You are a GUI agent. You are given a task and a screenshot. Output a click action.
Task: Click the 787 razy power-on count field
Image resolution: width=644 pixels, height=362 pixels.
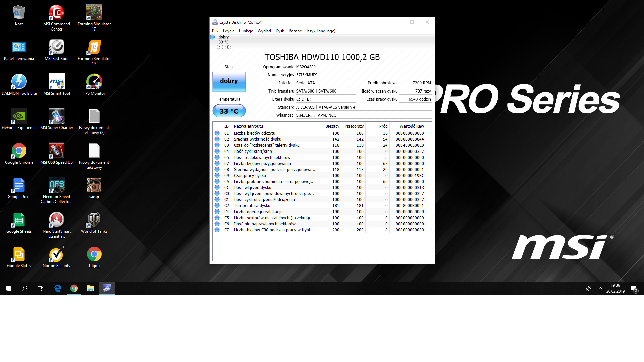click(415, 91)
